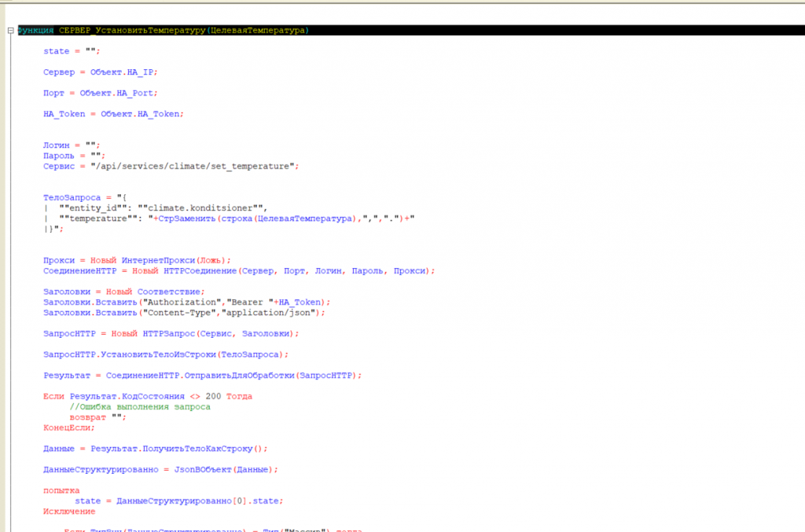
Task: Click the Порт = Объект.HA_Port line
Action: pos(100,94)
